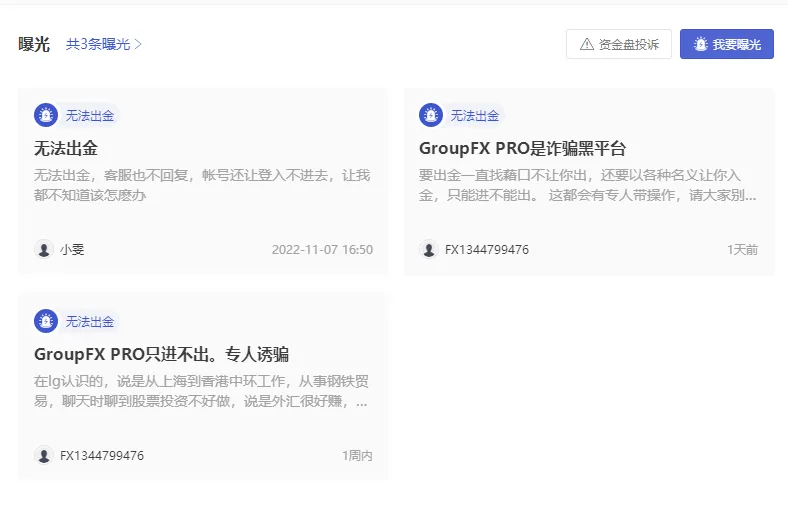Open the post GroupFX PRO是诈骗黑平台
The width and height of the screenshot is (788, 517).
point(523,148)
